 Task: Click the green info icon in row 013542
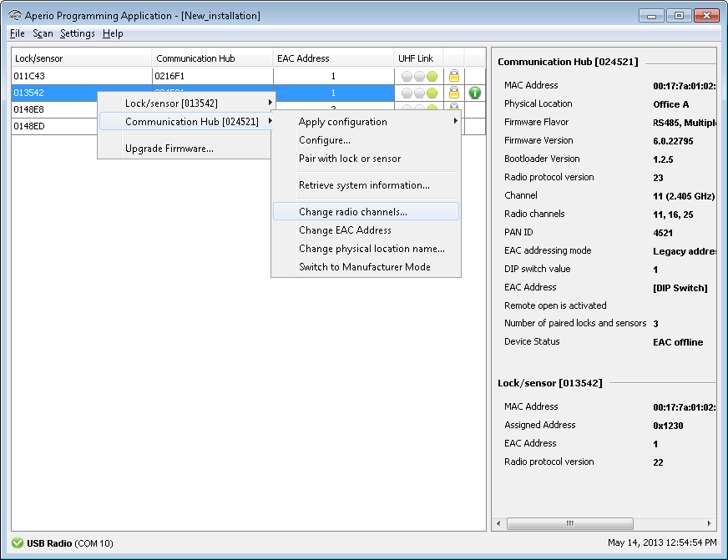pyautogui.click(x=474, y=93)
